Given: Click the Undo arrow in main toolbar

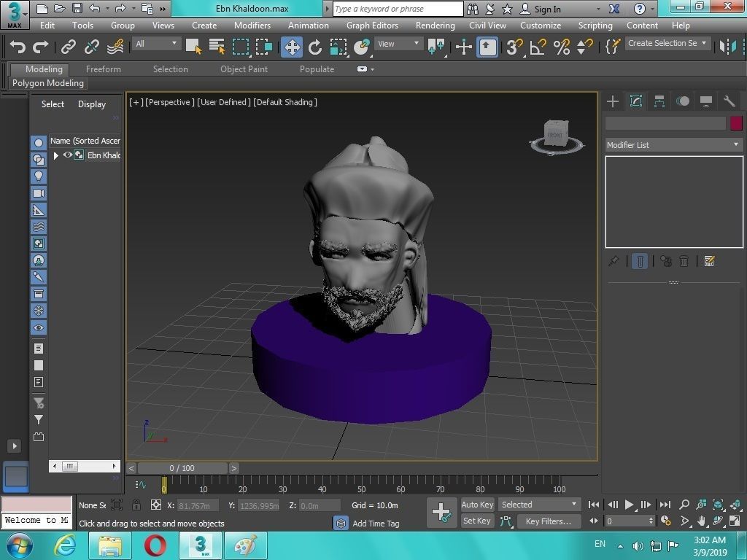Looking at the screenshot, I should tap(18, 47).
